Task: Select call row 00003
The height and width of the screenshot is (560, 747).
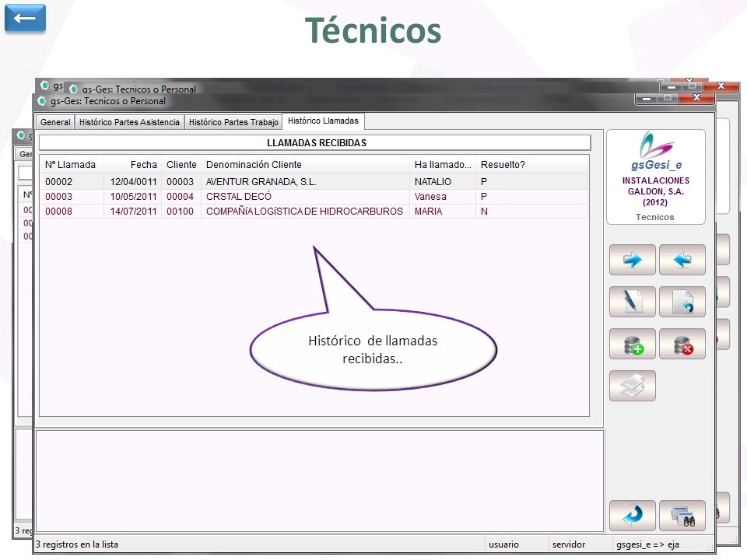Action: (x=314, y=197)
